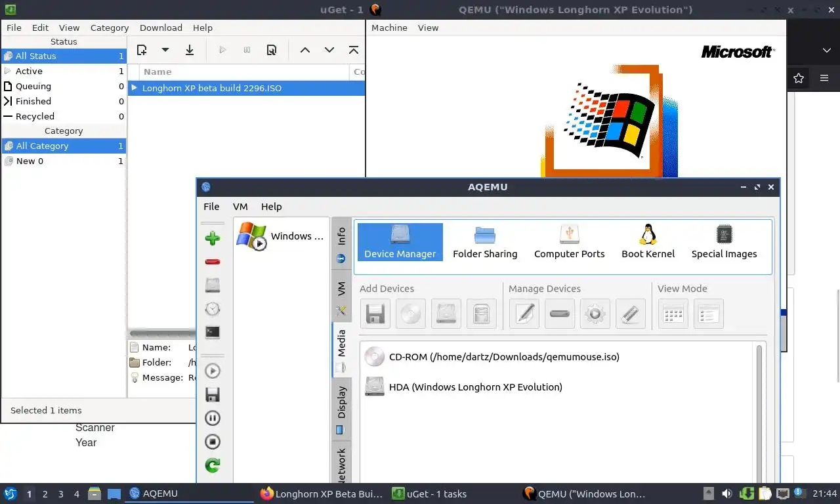Screen dimensions: 840x504
Task: Filter uGet by Recycled status
Action: coord(64,116)
